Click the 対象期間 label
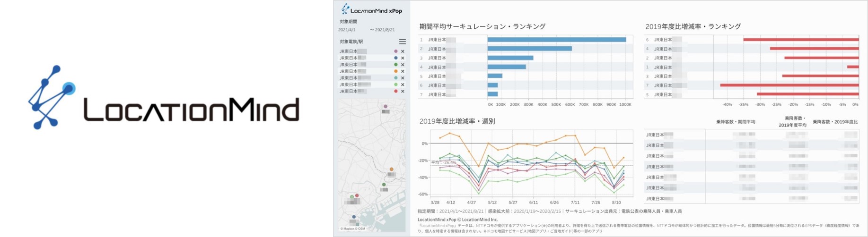Viewport: 868px width, 237px height. [348, 22]
